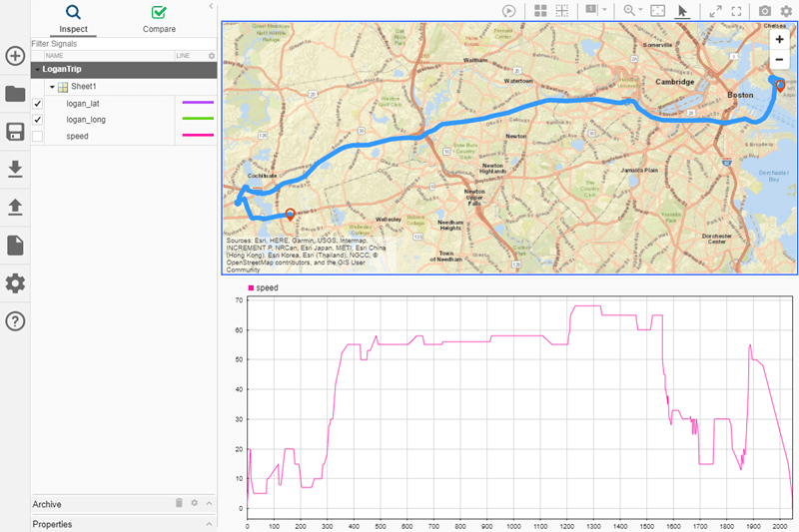Click the speed legend label above plot

point(267,287)
